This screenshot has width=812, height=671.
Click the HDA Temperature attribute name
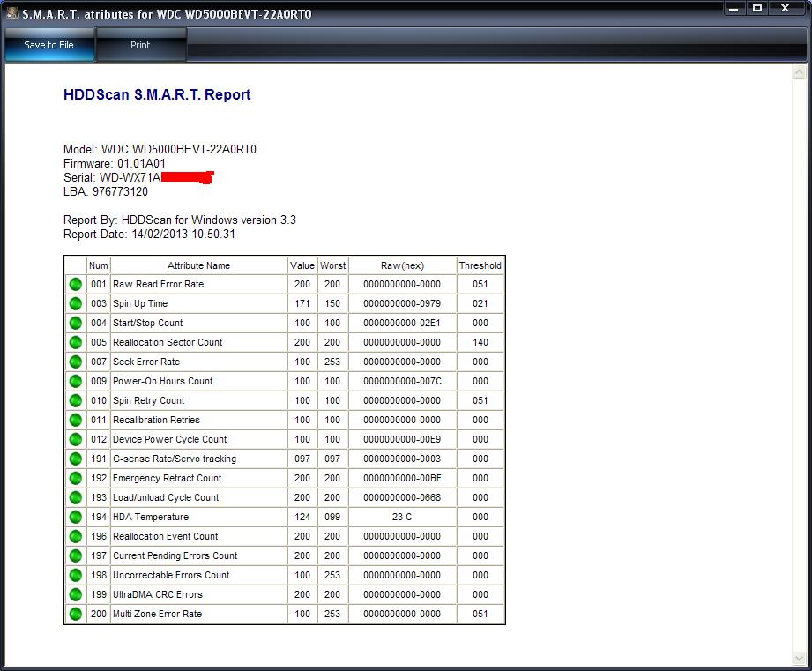151,518
